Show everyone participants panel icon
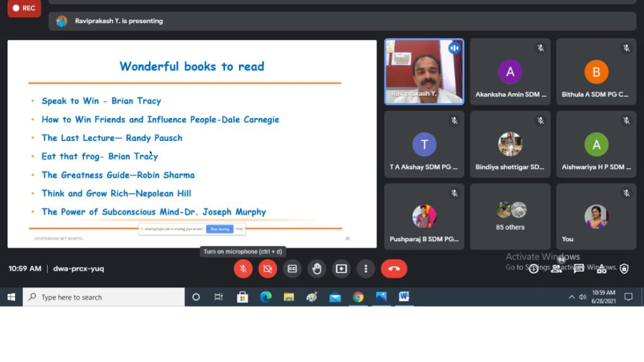Viewport: 644px width, 362px height. tap(556, 269)
